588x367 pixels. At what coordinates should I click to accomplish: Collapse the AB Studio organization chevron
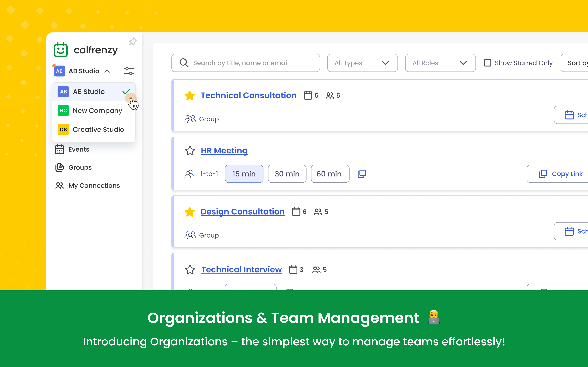[x=107, y=71]
